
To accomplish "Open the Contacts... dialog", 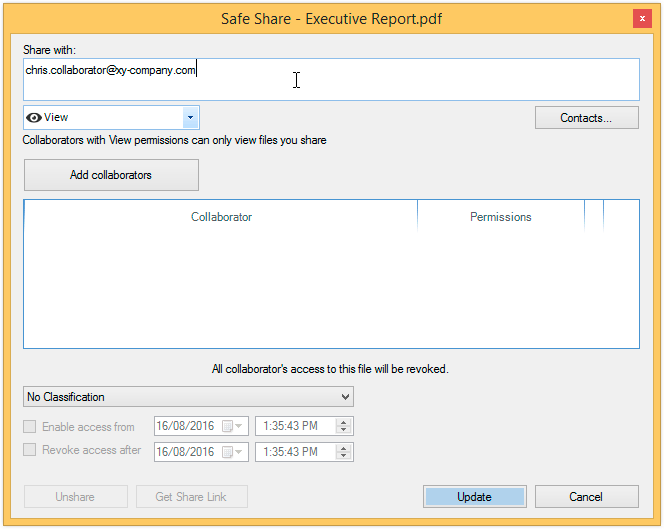I will pyautogui.click(x=587, y=118).
